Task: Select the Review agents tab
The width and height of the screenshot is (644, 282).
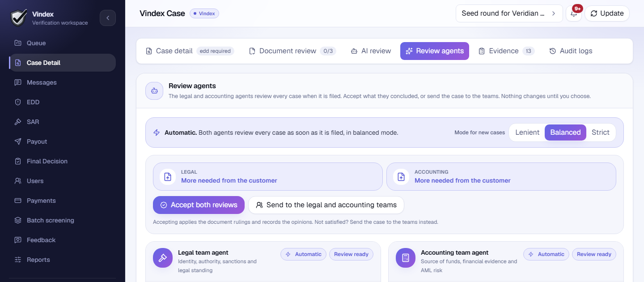Action: (x=435, y=51)
